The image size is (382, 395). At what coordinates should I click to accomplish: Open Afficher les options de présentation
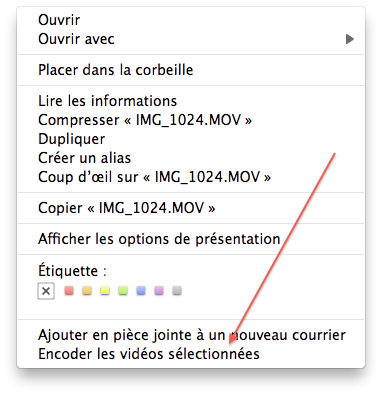click(x=191, y=239)
